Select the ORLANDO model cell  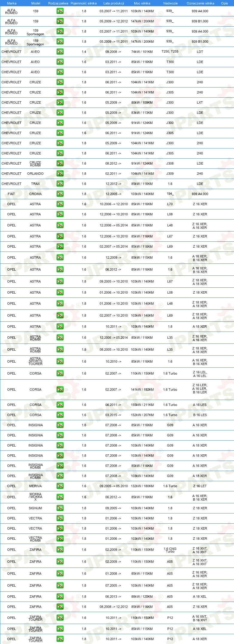click(x=35, y=174)
